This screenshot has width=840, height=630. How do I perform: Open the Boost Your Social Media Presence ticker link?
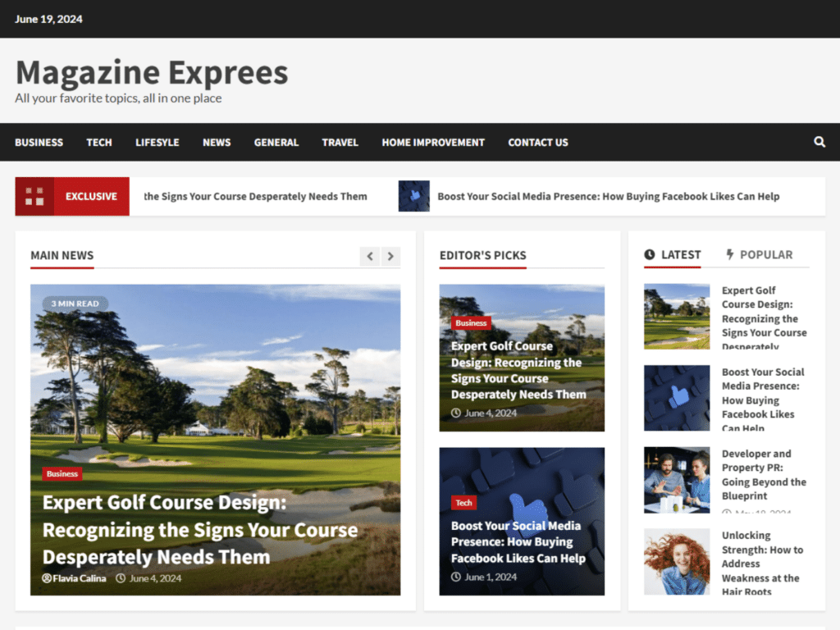click(608, 196)
